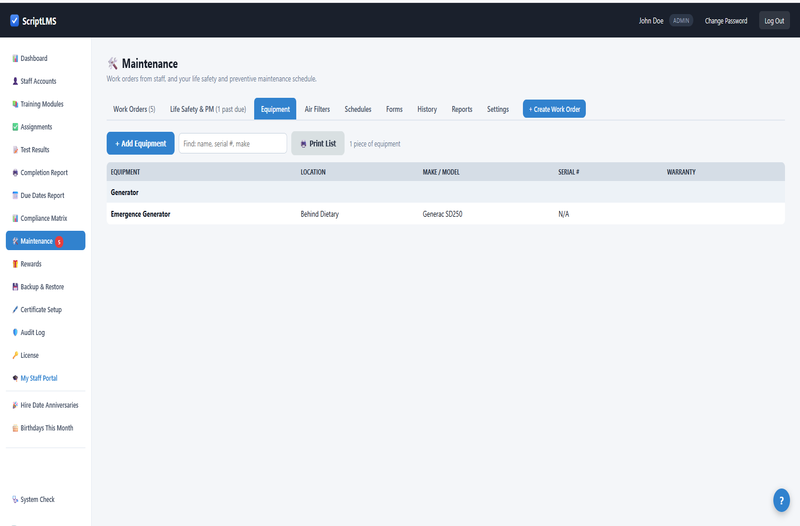Viewport: 800px width, 526px height.
Task: Open the Reports tab
Action: pyautogui.click(x=462, y=109)
